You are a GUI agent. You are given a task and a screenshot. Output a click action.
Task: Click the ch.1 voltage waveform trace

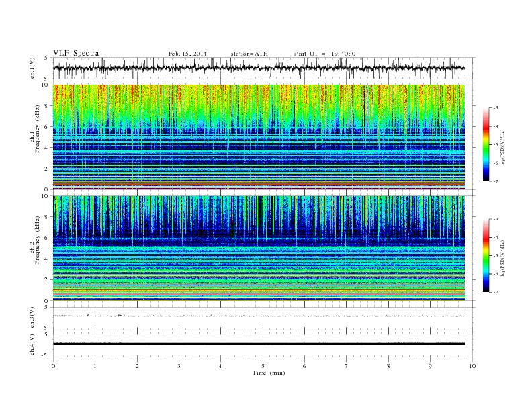259,68
